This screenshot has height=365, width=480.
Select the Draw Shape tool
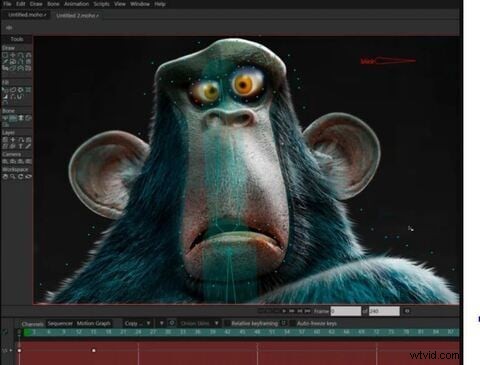click(13, 62)
